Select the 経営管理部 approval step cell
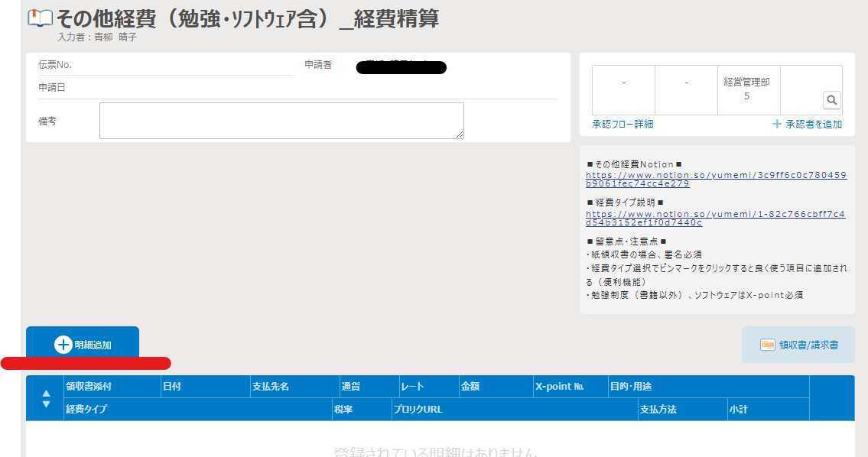Screen dimensions: 868x457 click(x=747, y=89)
